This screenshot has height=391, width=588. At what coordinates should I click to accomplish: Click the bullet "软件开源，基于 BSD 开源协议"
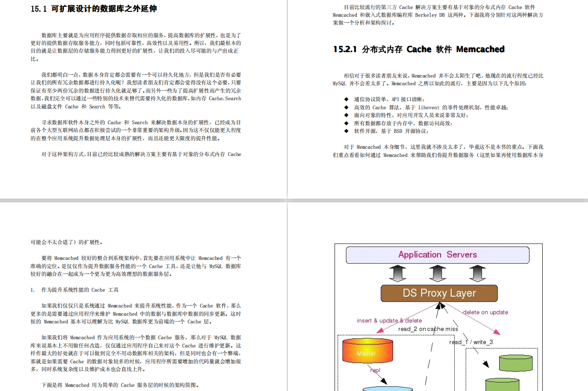[386, 131]
